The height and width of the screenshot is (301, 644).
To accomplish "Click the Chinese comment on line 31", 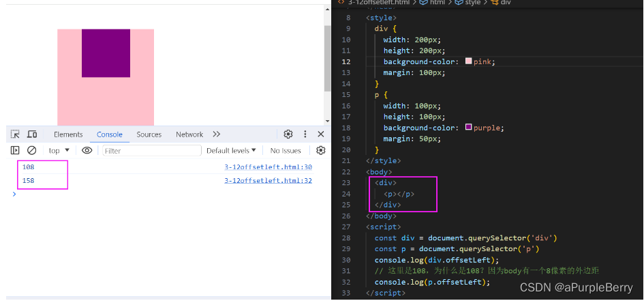I will pos(487,271).
